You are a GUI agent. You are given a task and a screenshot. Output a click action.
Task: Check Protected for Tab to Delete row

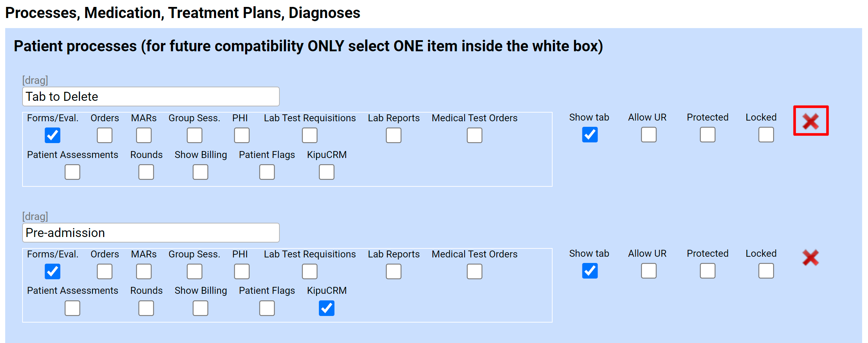click(707, 135)
